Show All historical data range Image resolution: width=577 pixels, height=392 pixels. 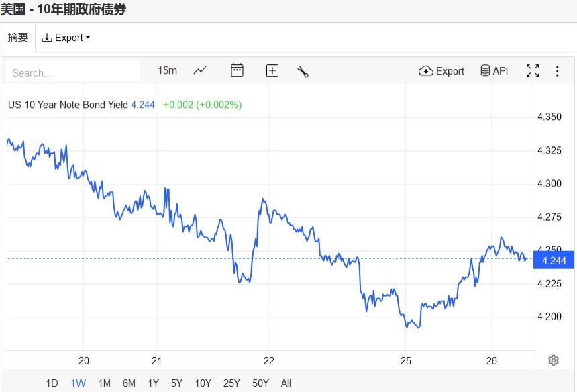[x=286, y=383]
